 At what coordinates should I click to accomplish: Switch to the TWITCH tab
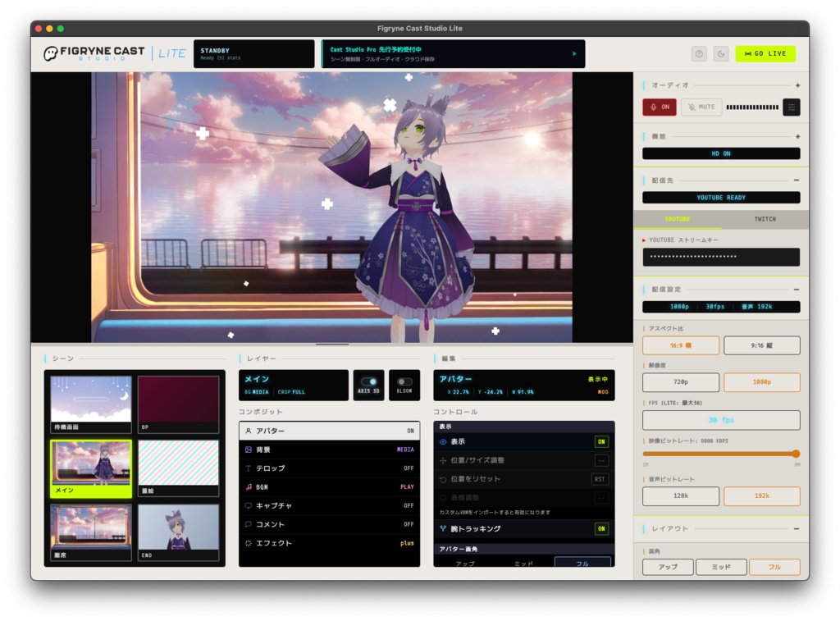(x=765, y=219)
